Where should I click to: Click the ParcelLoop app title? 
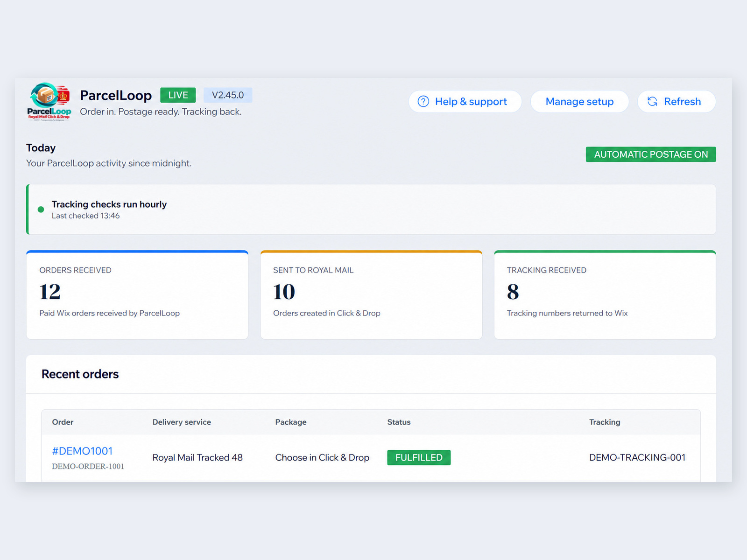click(116, 95)
